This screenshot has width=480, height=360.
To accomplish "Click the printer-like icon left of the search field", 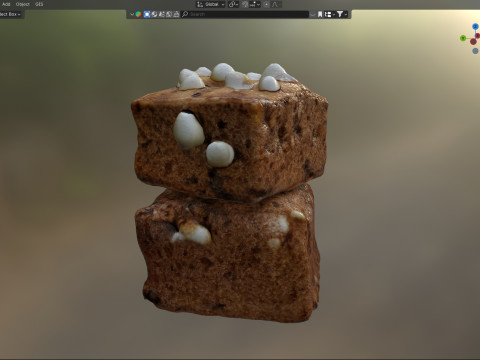I will (176, 14).
